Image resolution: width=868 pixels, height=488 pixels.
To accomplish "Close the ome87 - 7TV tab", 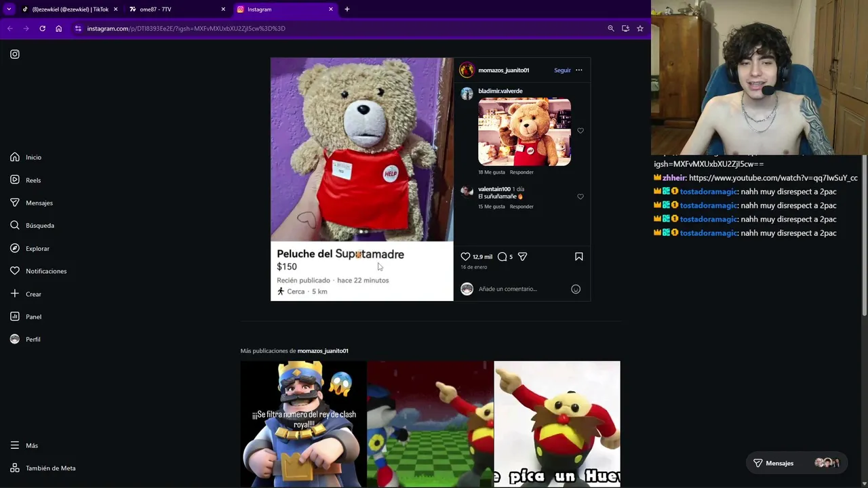I will tap(223, 9).
